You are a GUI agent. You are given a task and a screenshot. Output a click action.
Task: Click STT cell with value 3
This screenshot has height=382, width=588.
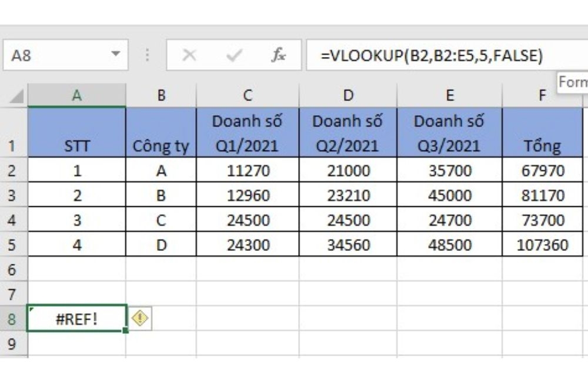click(x=77, y=220)
